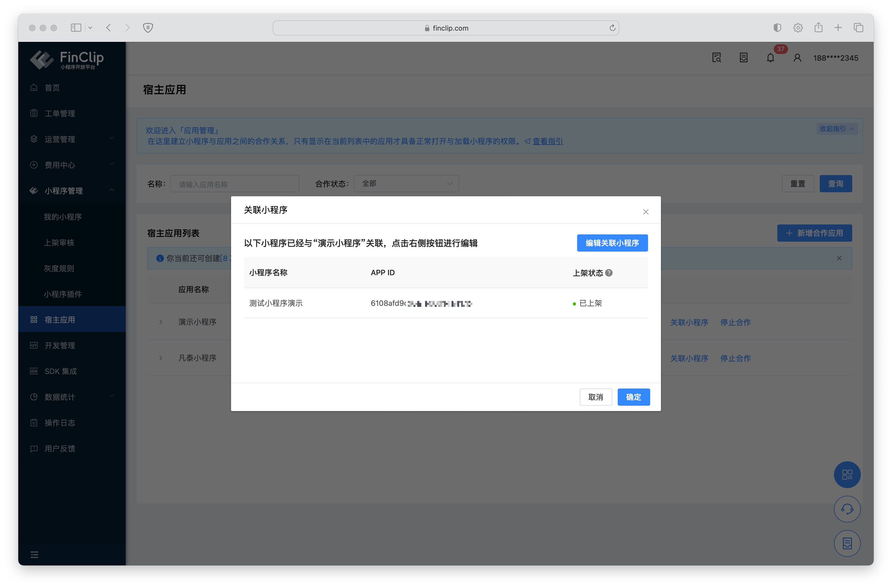Expand the 凡泰小程序 row
Viewport: 892px width, 588px height.
tap(161, 358)
